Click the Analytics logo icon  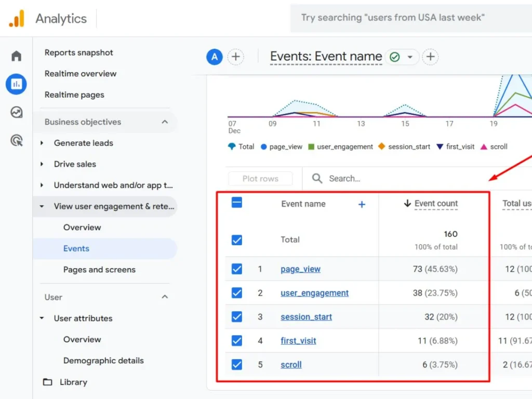coord(16,18)
